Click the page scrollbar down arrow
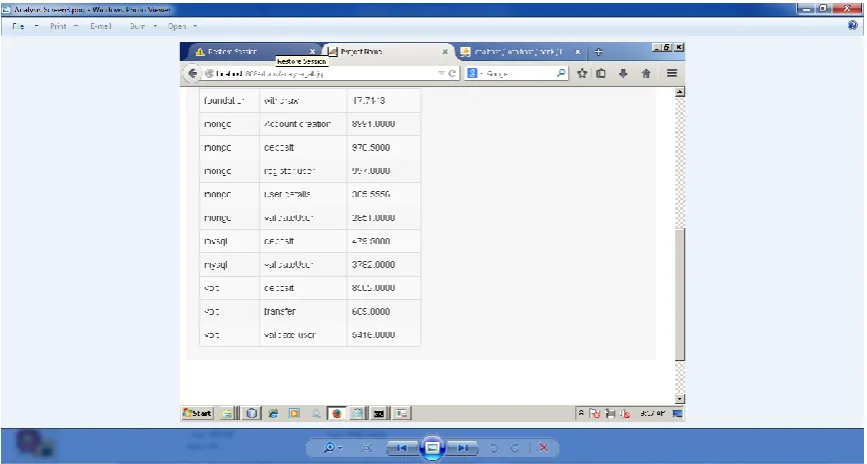 [x=680, y=399]
